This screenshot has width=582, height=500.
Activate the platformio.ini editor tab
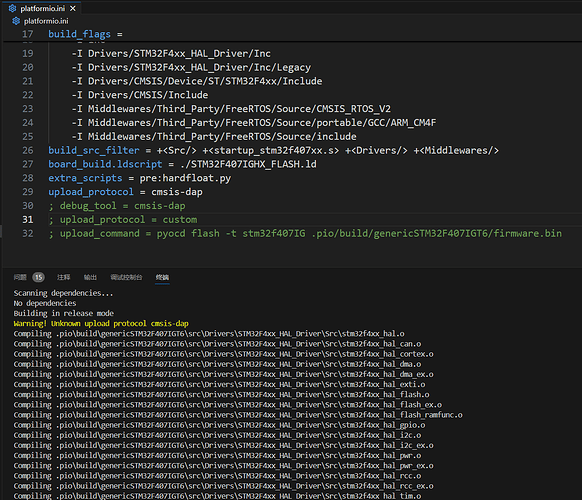(43, 8)
